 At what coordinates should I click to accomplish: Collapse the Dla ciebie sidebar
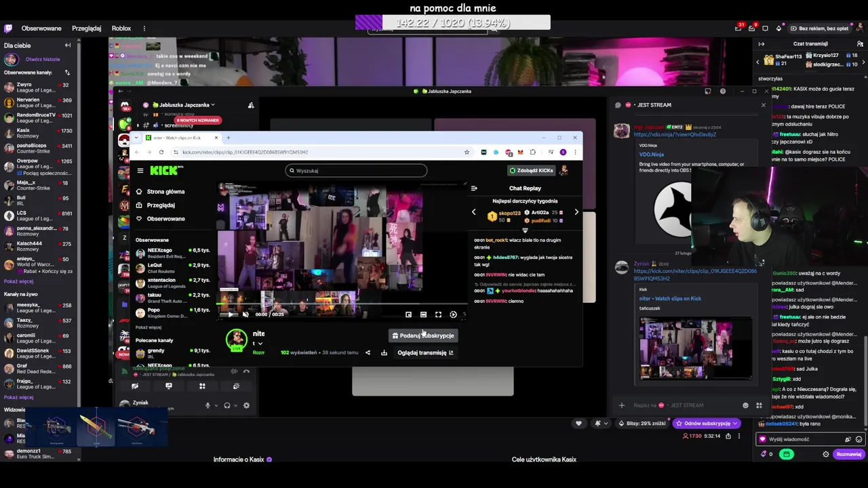coord(68,45)
